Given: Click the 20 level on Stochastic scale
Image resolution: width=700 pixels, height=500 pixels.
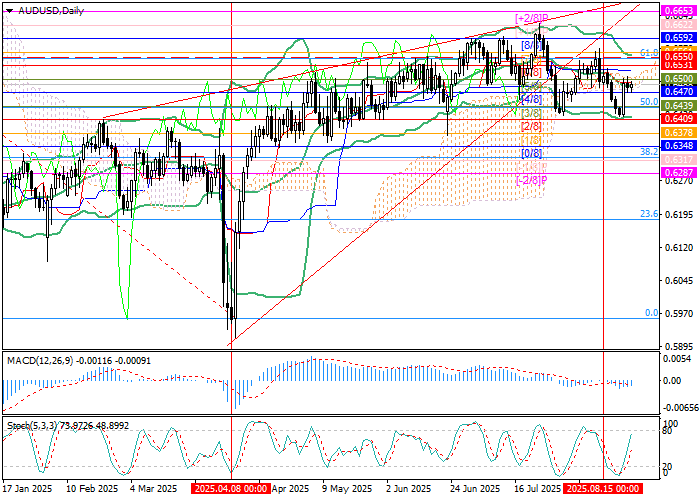Looking at the screenshot, I should coord(667,467).
